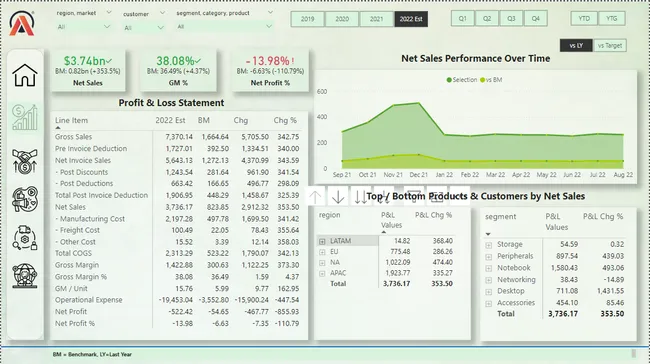Expand the Accessories segment row

point(489,303)
